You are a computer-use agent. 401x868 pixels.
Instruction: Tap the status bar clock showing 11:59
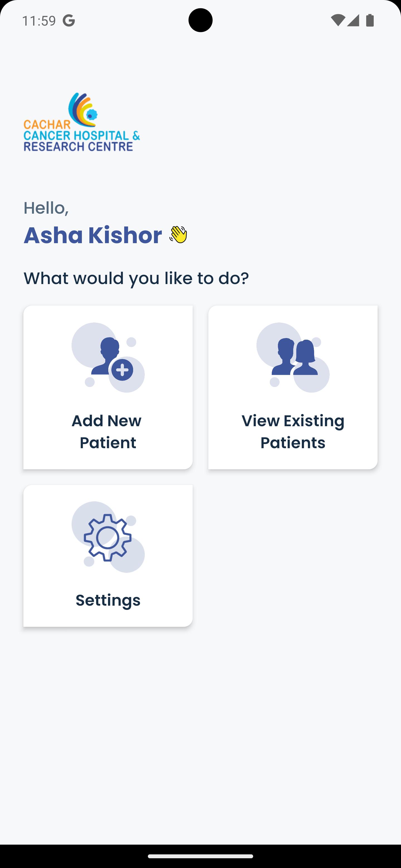pyautogui.click(x=39, y=21)
